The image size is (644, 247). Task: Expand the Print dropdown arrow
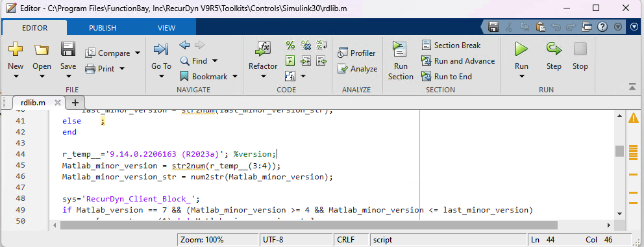[121, 69]
